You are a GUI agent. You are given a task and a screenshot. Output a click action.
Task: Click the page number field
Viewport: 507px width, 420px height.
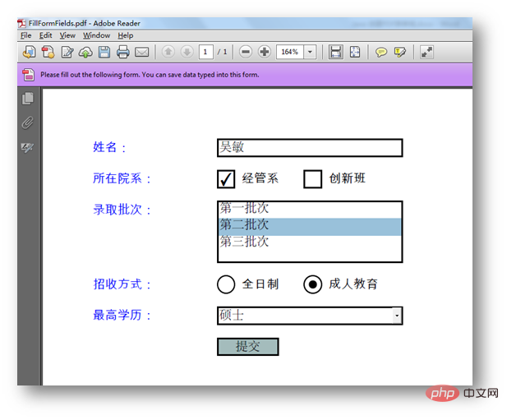click(205, 52)
